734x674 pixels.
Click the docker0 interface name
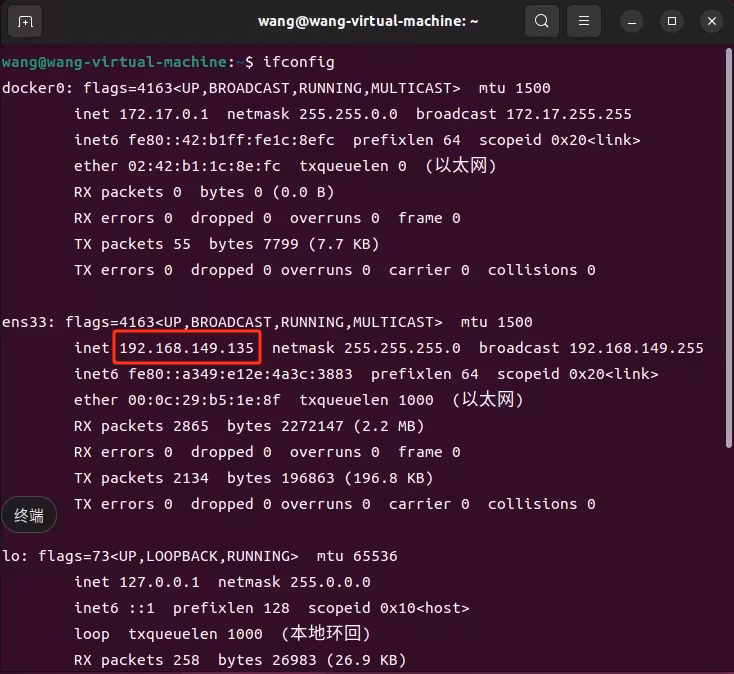tap(37, 88)
